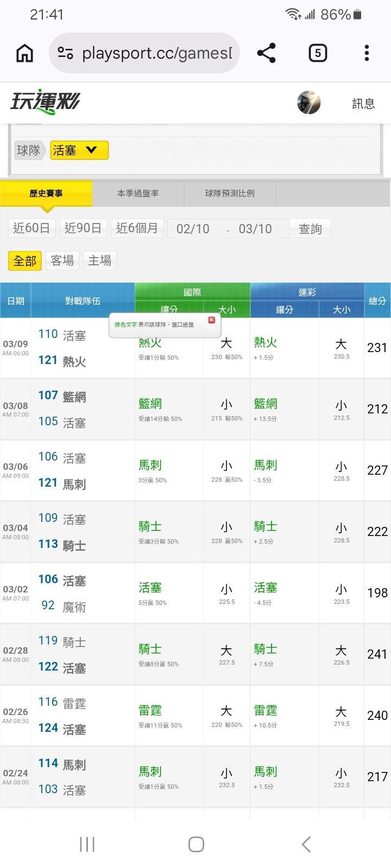Tap the Android back navigation icon
This screenshot has width=391, height=868.
(306, 844)
